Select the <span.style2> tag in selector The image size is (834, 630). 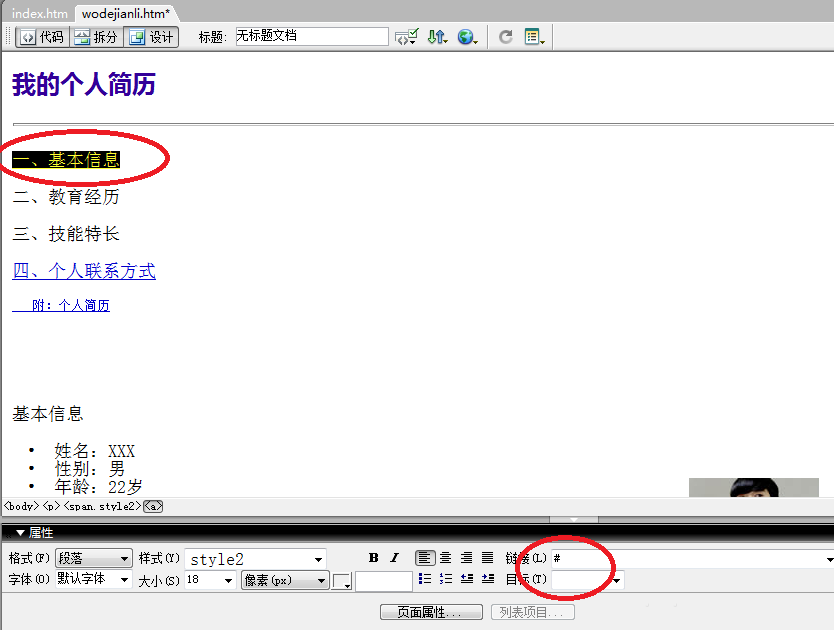[102, 506]
